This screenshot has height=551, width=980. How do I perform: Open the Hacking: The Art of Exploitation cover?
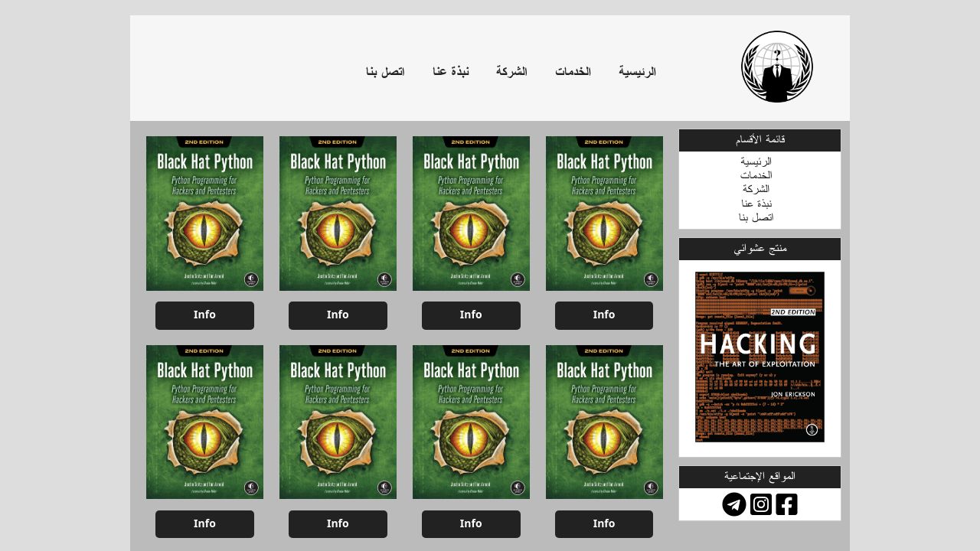click(x=759, y=357)
